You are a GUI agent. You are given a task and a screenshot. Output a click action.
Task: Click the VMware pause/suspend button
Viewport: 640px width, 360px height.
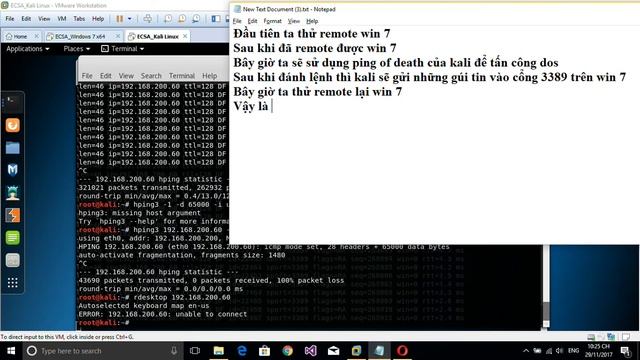(120, 19)
